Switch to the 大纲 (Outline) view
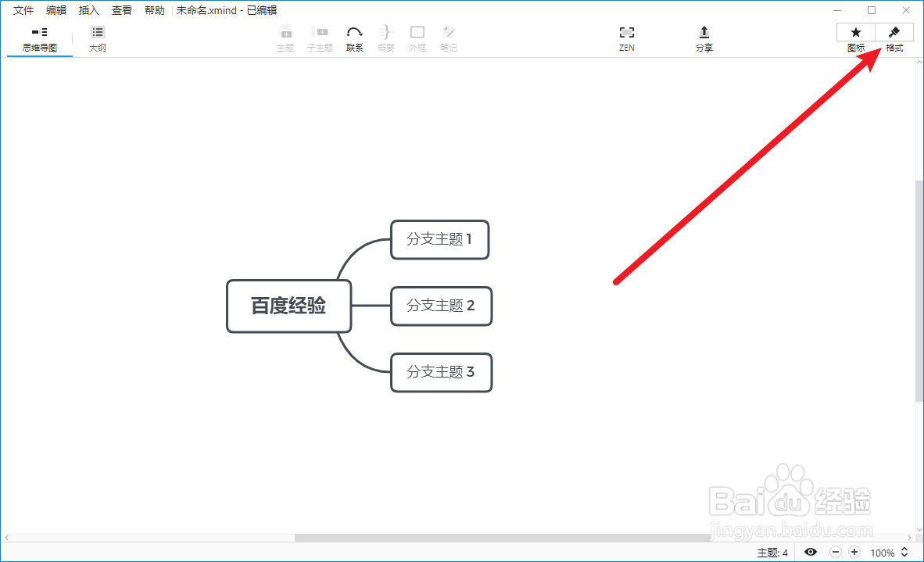This screenshot has height=562, width=924. [97, 37]
